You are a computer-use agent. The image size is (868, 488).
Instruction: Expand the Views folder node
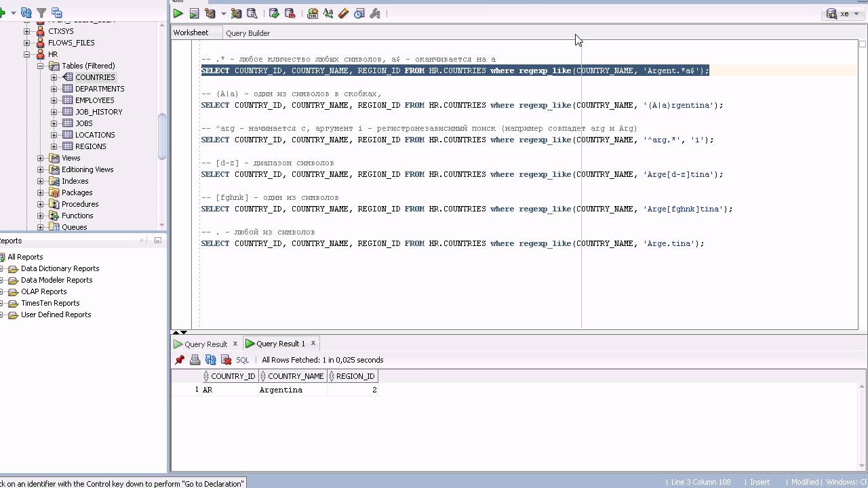41,158
